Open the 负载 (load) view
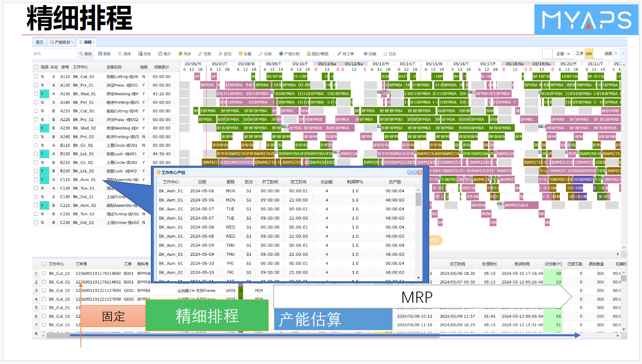This screenshot has width=642, height=364. [245, 54]
